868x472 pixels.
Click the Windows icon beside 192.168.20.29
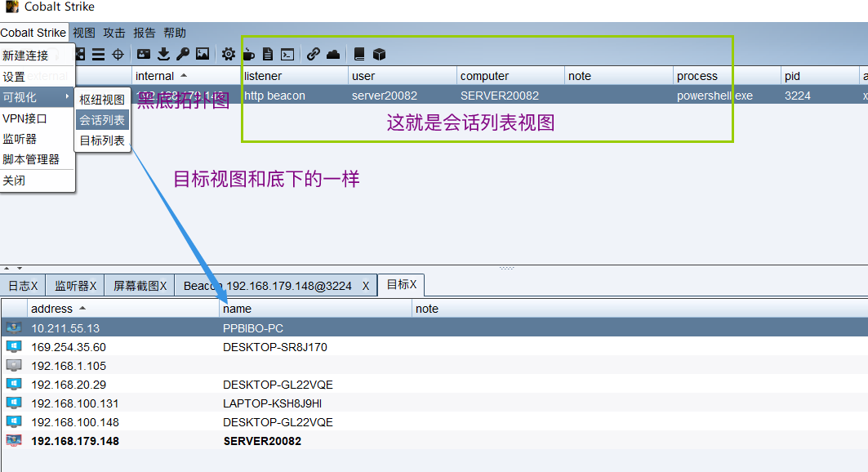(14, 384)
